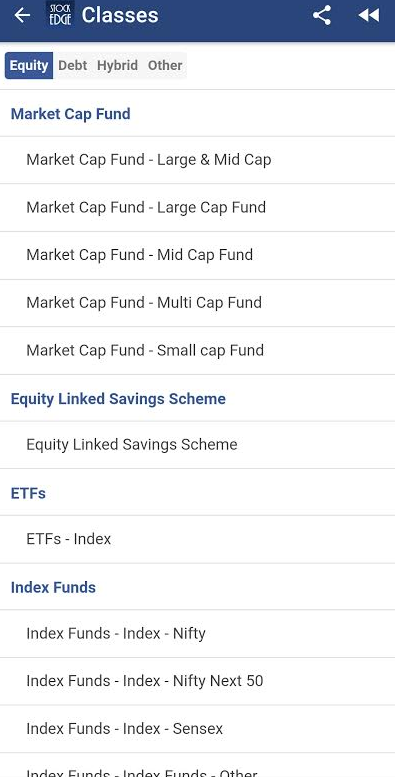
Task: Open Equity Linked Savings Scheme header
Action: tap(197, 398)
